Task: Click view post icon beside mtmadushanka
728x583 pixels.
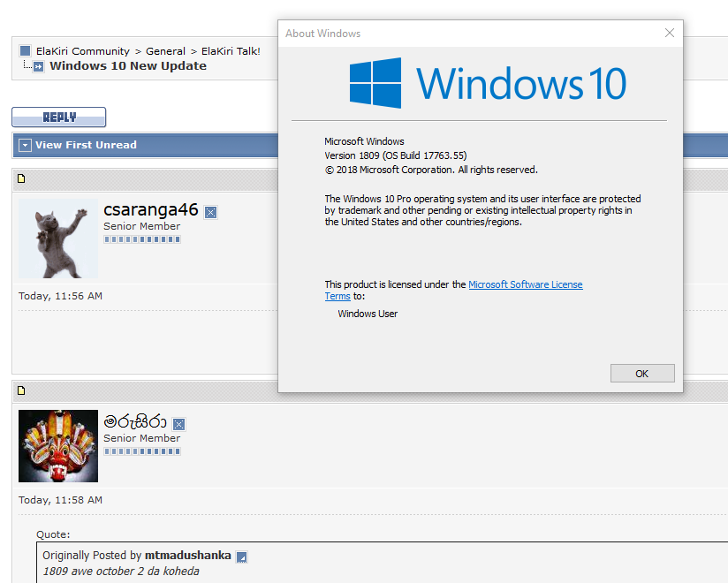Action: pos(241,556)
